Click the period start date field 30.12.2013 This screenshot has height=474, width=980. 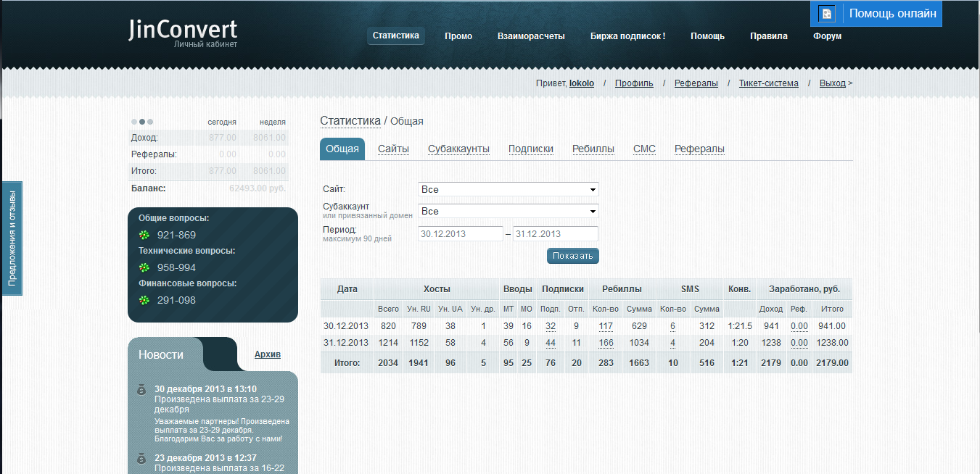(461, 234)
